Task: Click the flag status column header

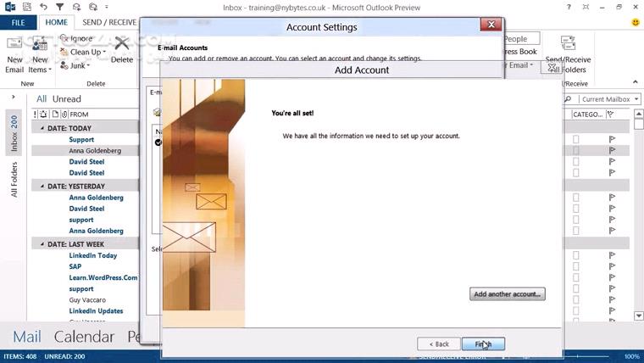Action: coord(611,114)
